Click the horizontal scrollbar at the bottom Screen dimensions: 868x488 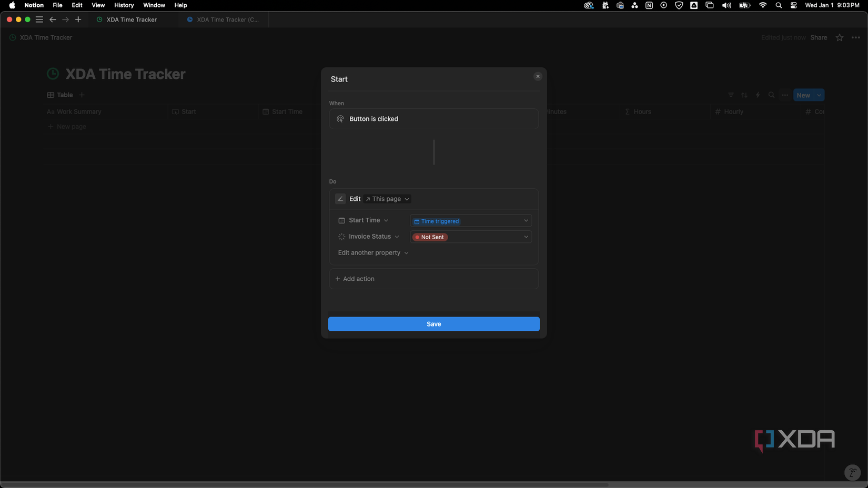point(304,484)
